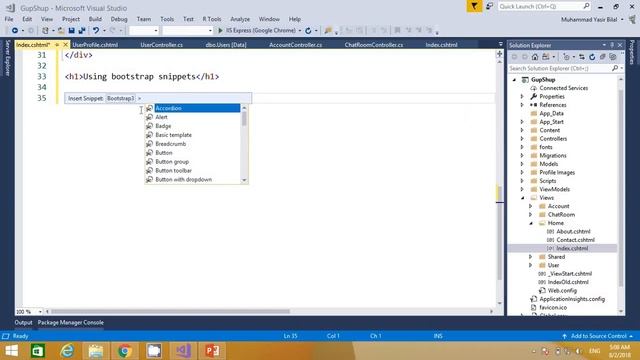Open Contact.cshtml in Solution Explorer
Viewport: 640px width, 360px height.
575,240
